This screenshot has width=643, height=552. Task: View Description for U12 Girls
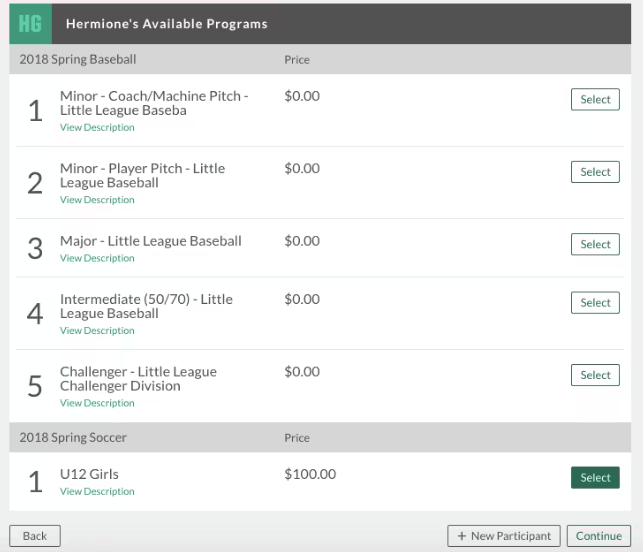[97, 492]
